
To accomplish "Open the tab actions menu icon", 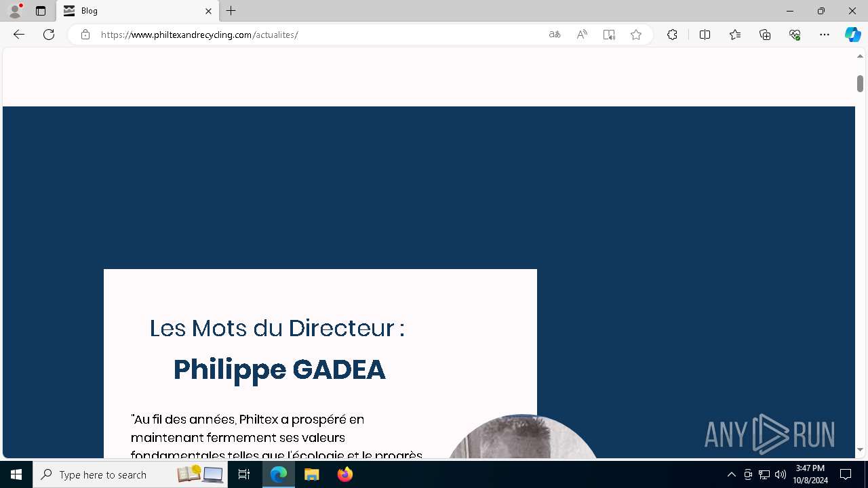I will pos(41,11).
